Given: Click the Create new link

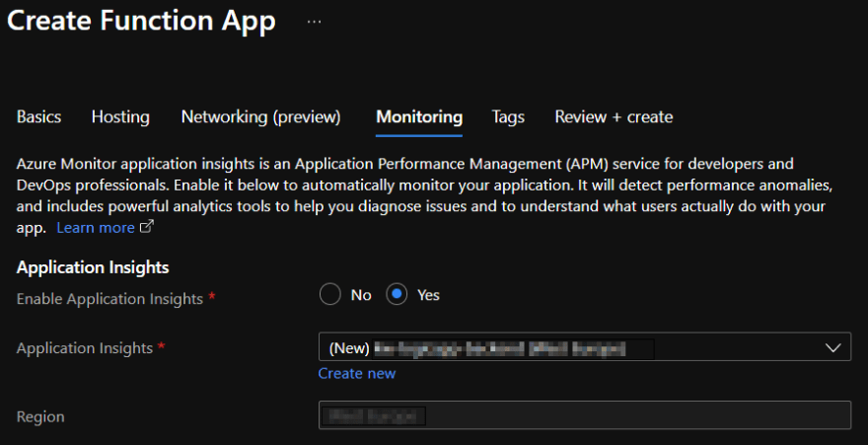Looking at the screenshot, I should 356,374.
